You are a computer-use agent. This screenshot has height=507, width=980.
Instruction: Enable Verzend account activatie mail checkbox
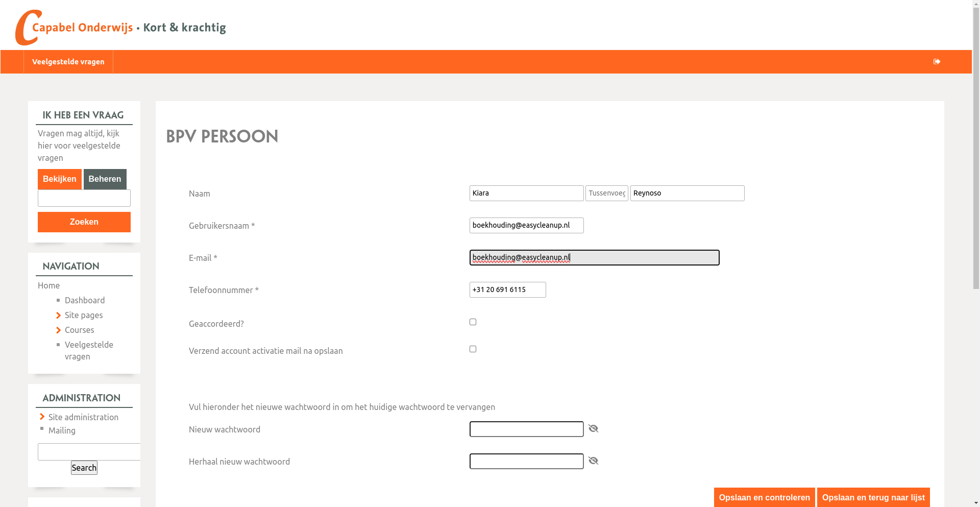click(x=473, y=349)
